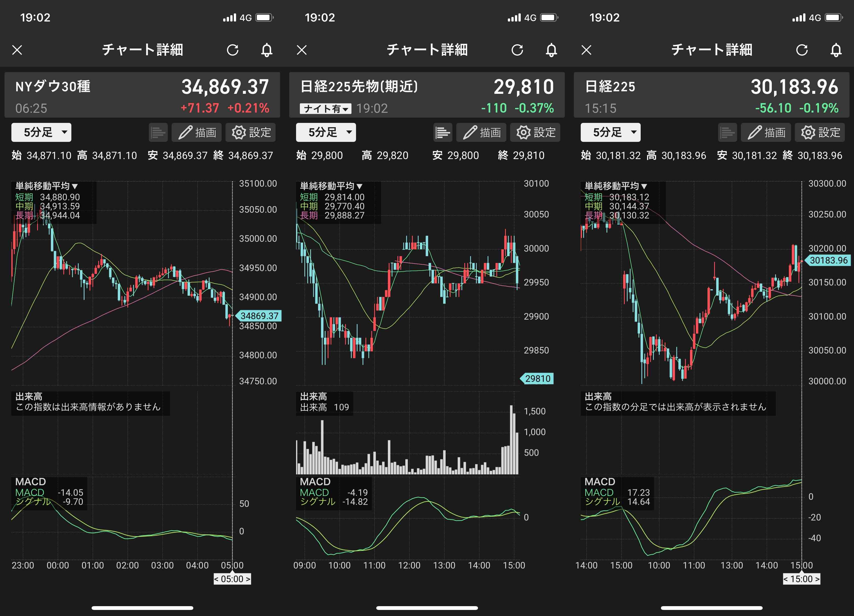Open 描画 drawing tool on NYダウ30種 chart
Screen dimensions: 854x616
197,133
